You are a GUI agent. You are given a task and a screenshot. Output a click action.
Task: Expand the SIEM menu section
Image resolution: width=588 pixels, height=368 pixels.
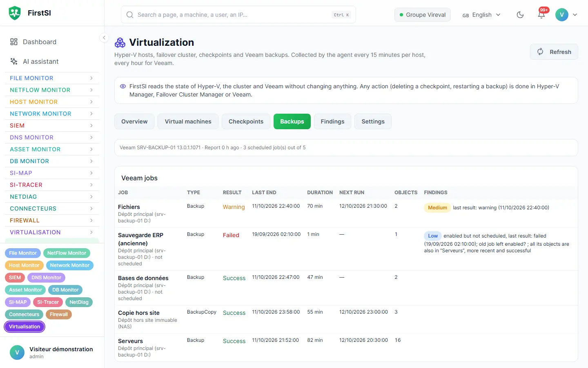point(52,126)
